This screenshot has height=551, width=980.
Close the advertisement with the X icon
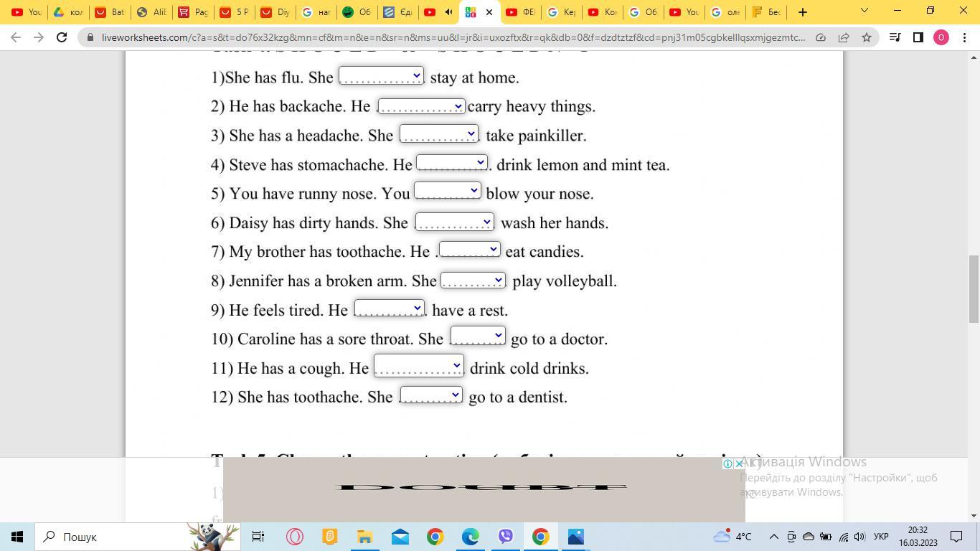click(739, 464)
